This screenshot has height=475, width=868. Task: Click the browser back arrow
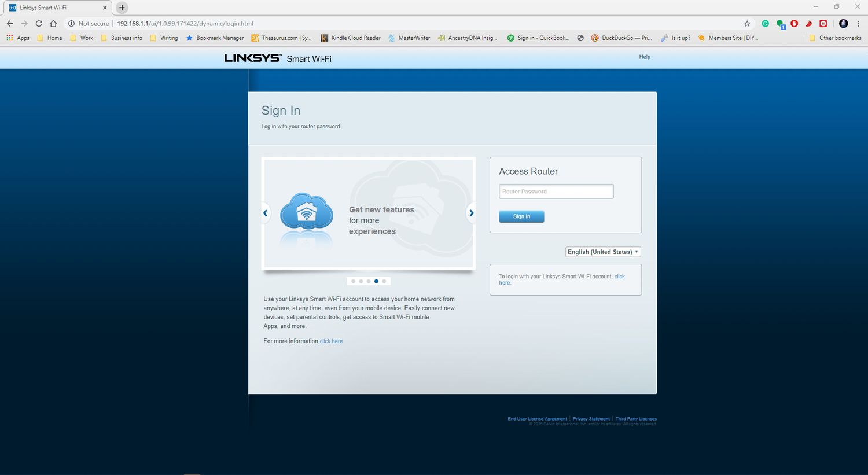10,24
